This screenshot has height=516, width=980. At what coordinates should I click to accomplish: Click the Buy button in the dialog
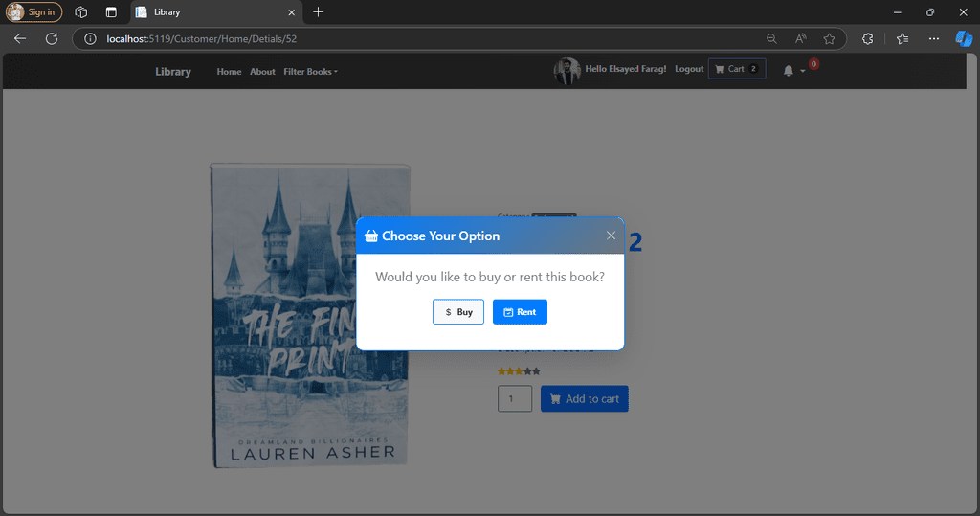click(x=458, y=311)
